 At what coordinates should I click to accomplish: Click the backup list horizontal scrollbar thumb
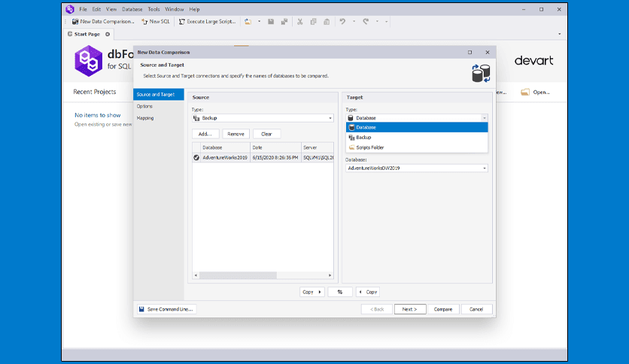point(238,275)
